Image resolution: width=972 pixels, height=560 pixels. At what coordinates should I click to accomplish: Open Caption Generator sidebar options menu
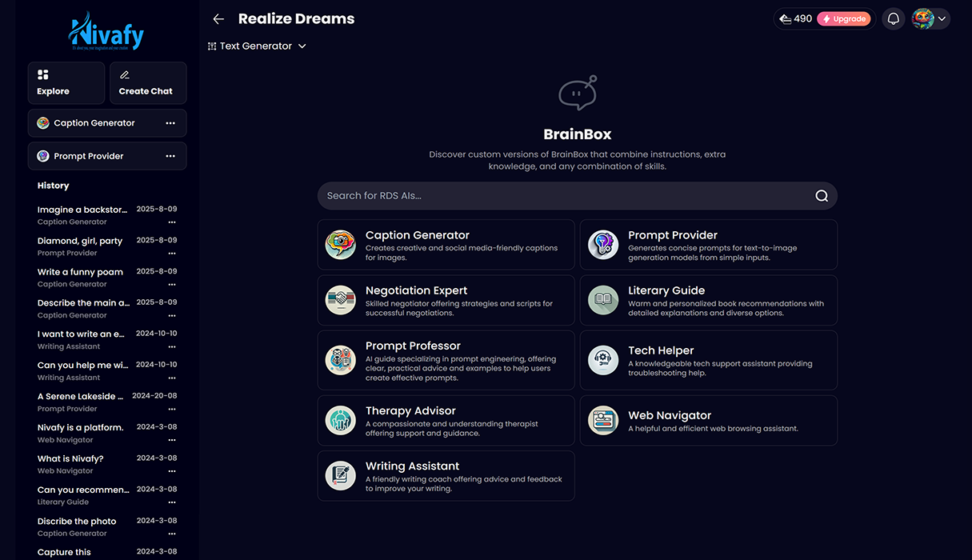pos(170,123)
